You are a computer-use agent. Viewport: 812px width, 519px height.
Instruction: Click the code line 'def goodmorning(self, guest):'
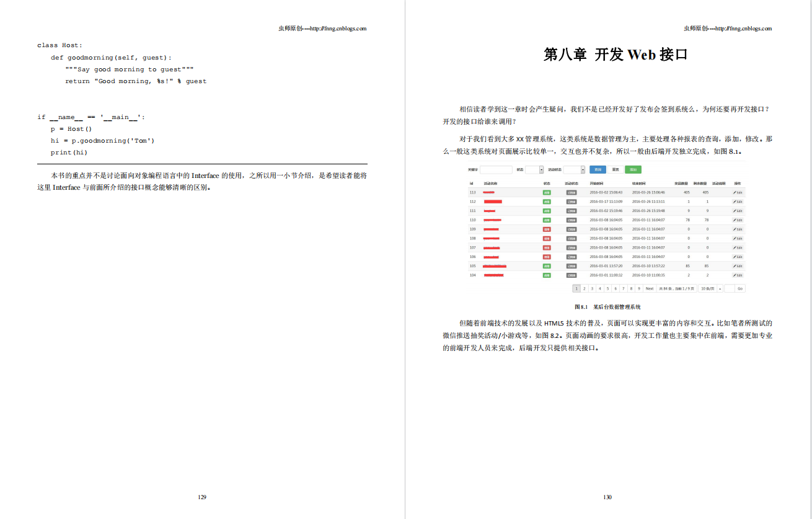pyautogui.click(x=112, y=58)
